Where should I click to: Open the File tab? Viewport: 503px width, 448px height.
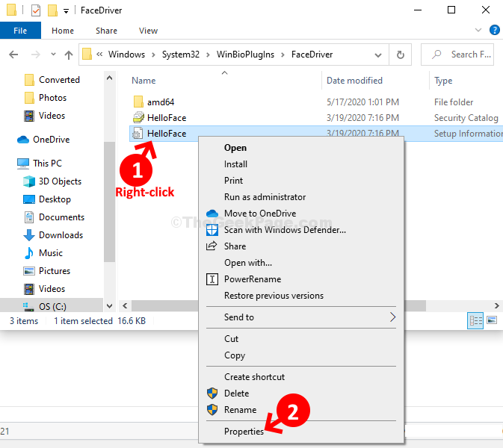point(20,31)
